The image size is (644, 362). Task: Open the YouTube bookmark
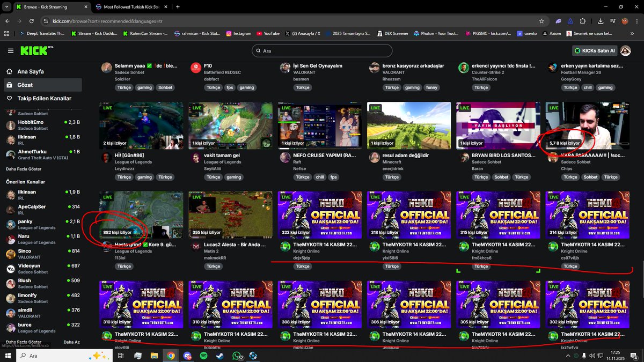(268, 33)
